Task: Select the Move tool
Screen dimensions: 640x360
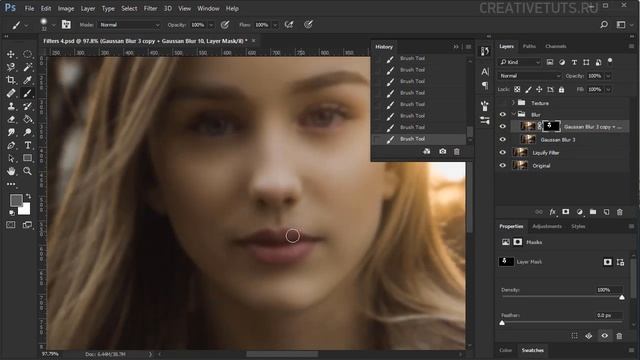Action: tap(11, 54)
